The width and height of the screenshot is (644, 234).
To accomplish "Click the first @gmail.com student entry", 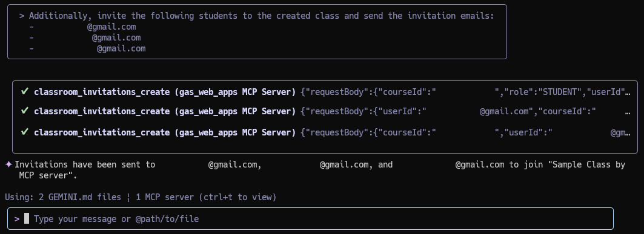I will click(111, 27).
